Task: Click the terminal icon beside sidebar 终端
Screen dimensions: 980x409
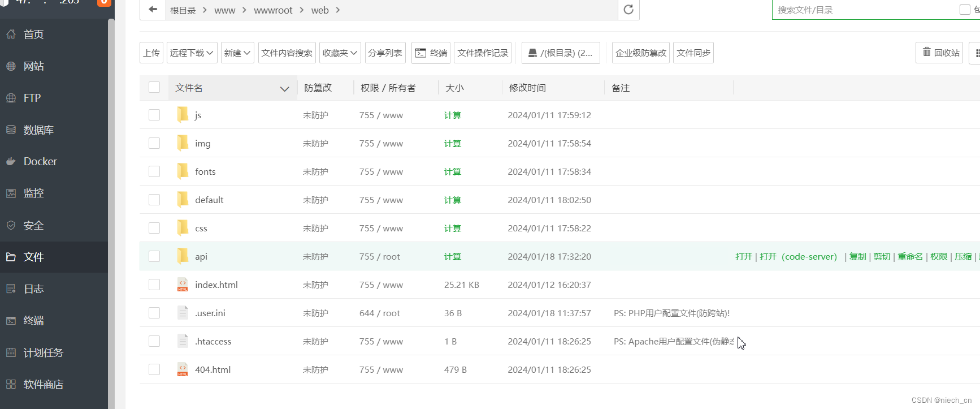Action: (x=11, y=321)
